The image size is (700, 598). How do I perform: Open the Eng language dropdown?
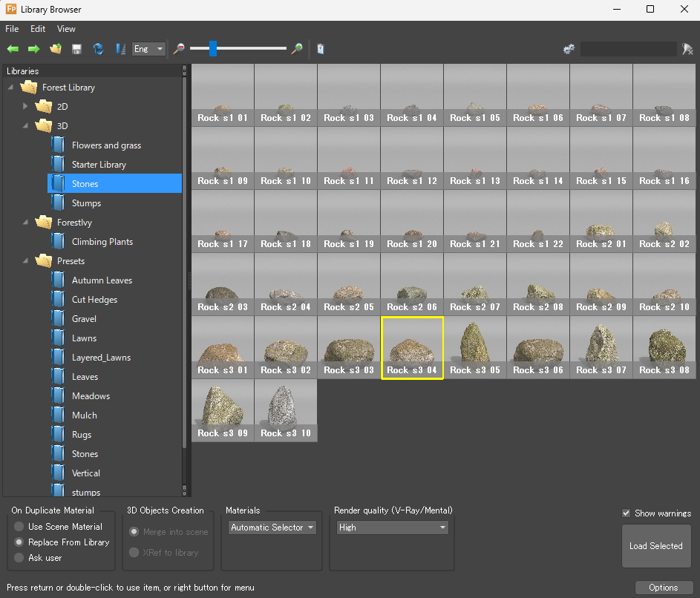pos(148,49)
